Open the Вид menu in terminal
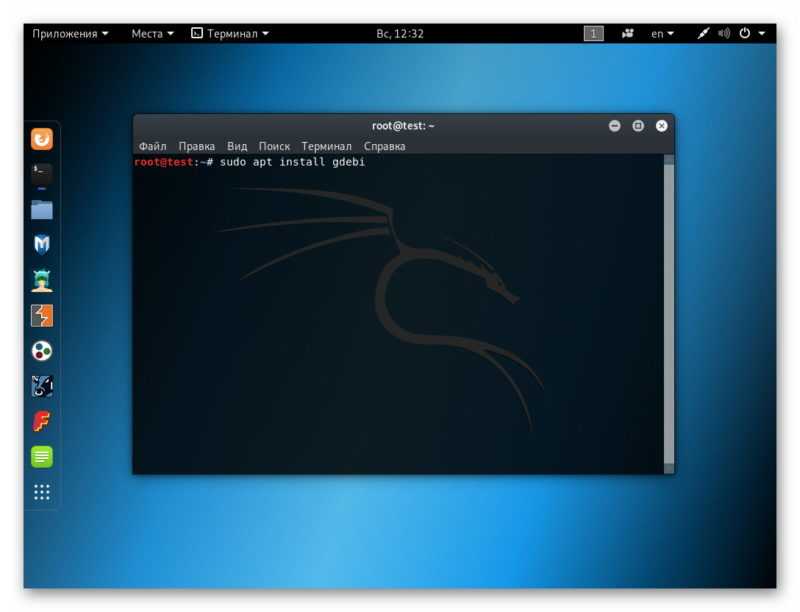 point(237,146)
